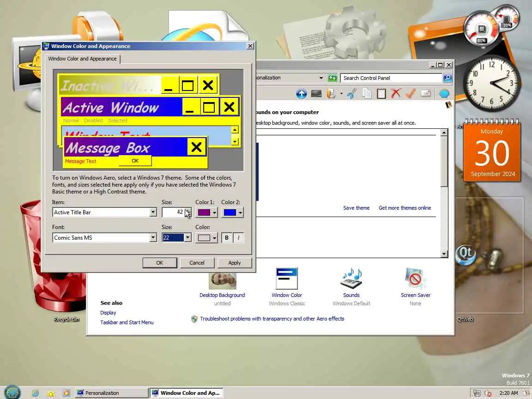Image resolution: width=532 pixels, height=399 pixels.
Task: Click the blue Color 2 swatch
Action: tap(230, 212)
